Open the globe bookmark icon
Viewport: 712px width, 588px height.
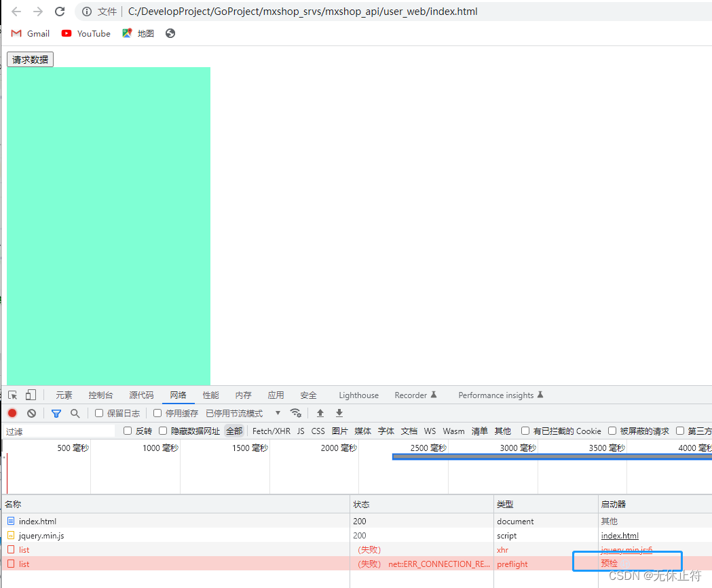pos(170,33)
